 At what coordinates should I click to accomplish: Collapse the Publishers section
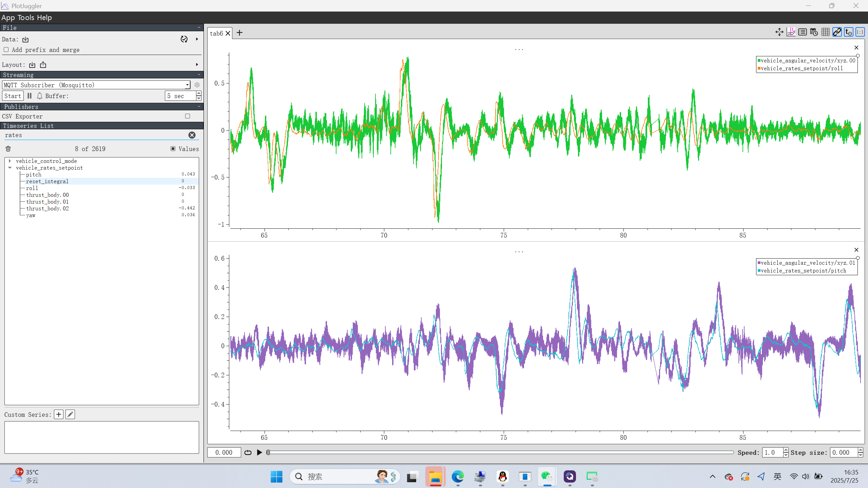tap(199, 107)
